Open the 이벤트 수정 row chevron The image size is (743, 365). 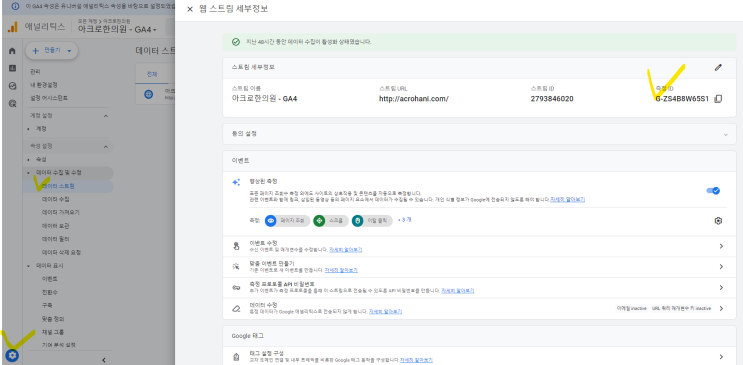721,246
